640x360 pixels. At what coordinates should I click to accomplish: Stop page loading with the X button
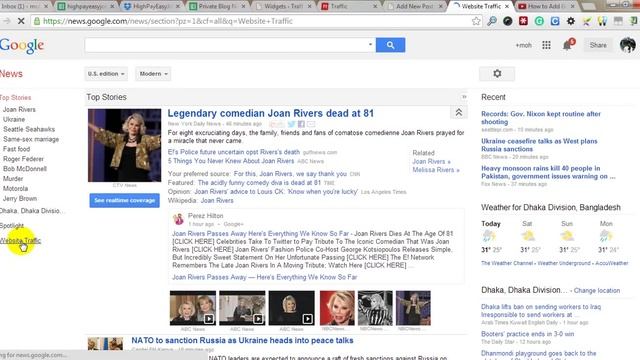click(x=21, y=21)
